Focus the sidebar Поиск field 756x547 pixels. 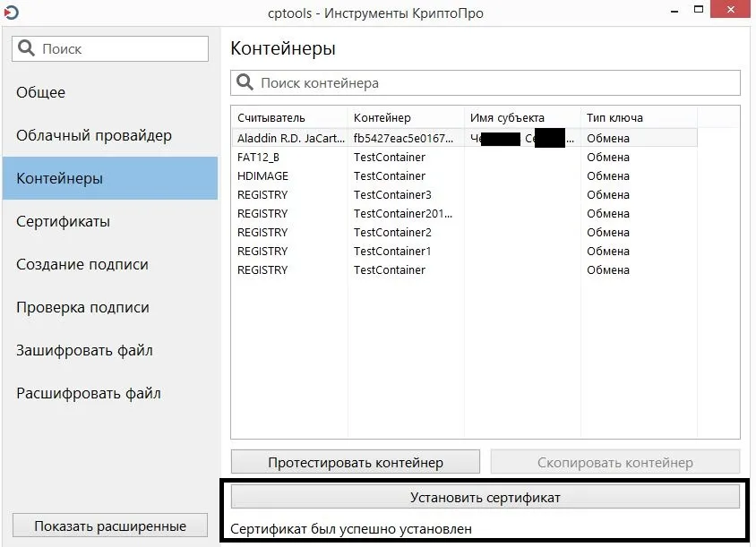point(110,48)
